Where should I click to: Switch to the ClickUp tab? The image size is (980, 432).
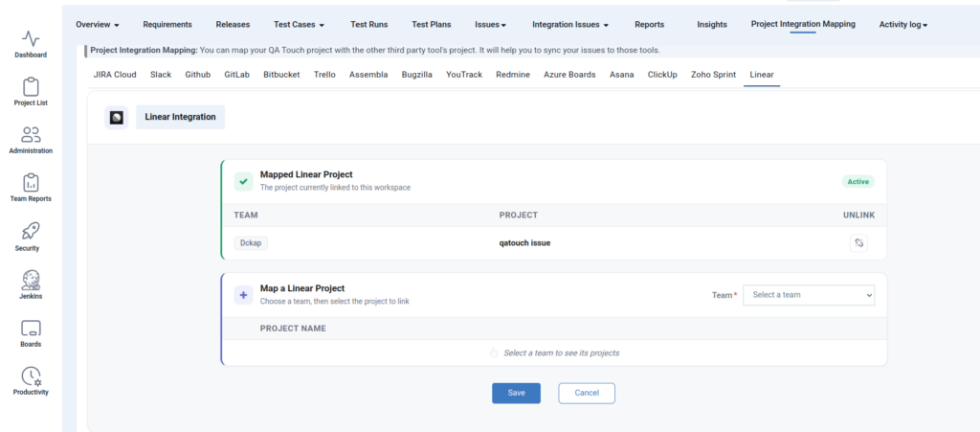pos(662,75)
